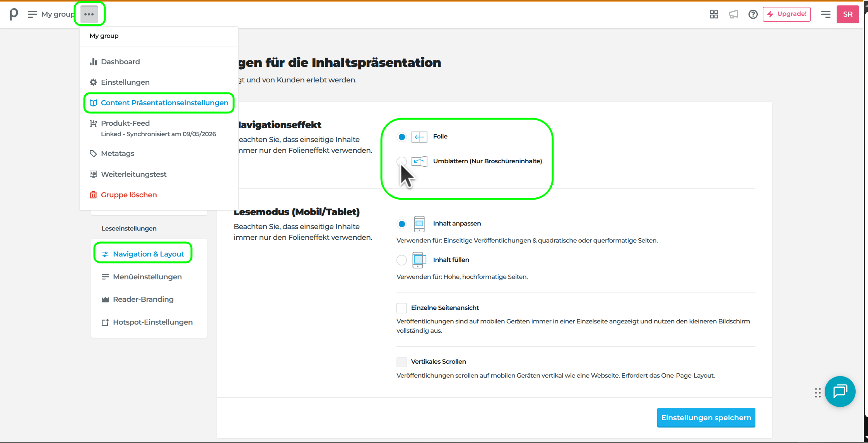Image resolution: width=868 pixels, height=443 pixels.
Task: Click the announcements megaphone icon
Action: (733, 14)
